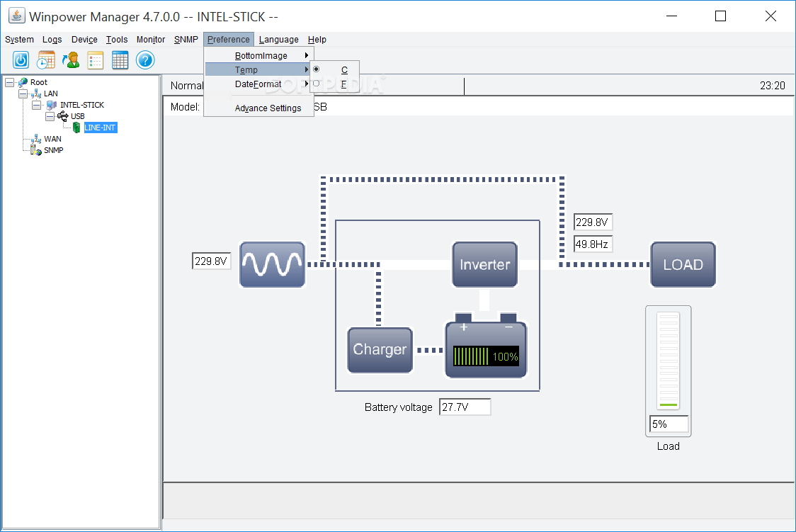This screenshot has width=796, height=532.
Task: Open the Monitor menu
Action: [151, 40]
